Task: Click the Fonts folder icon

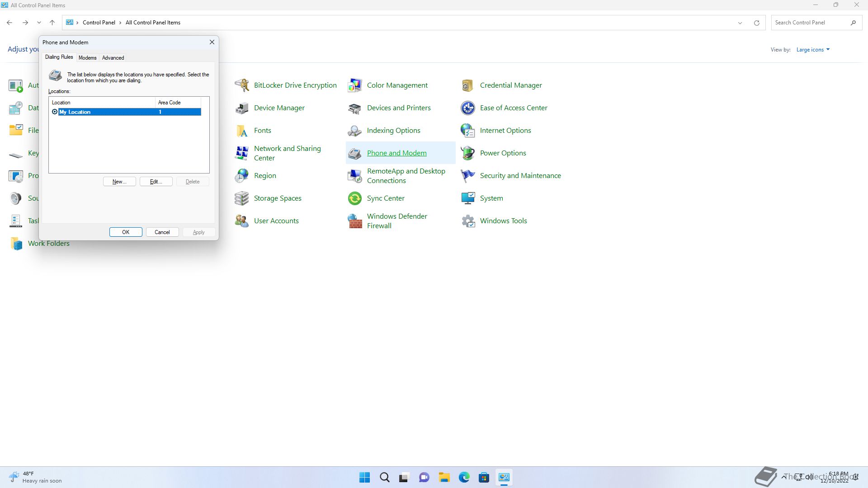Action: [x=242, y=130]
